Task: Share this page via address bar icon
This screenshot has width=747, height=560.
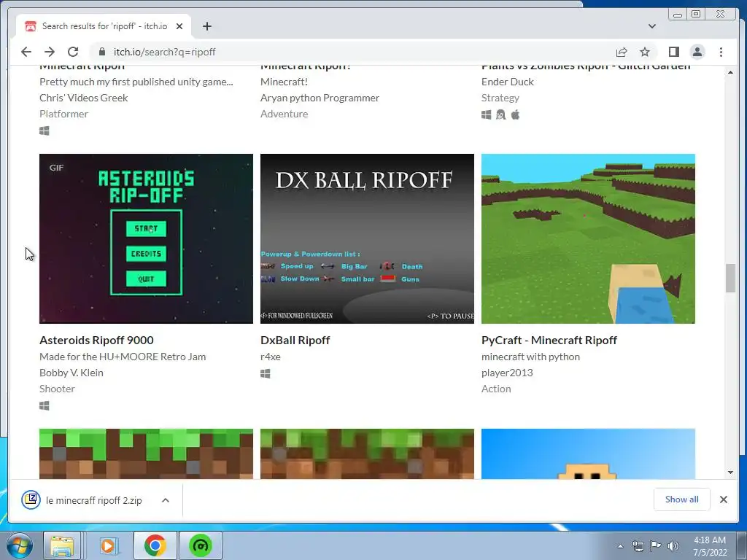Action: [x=622, y=52]
